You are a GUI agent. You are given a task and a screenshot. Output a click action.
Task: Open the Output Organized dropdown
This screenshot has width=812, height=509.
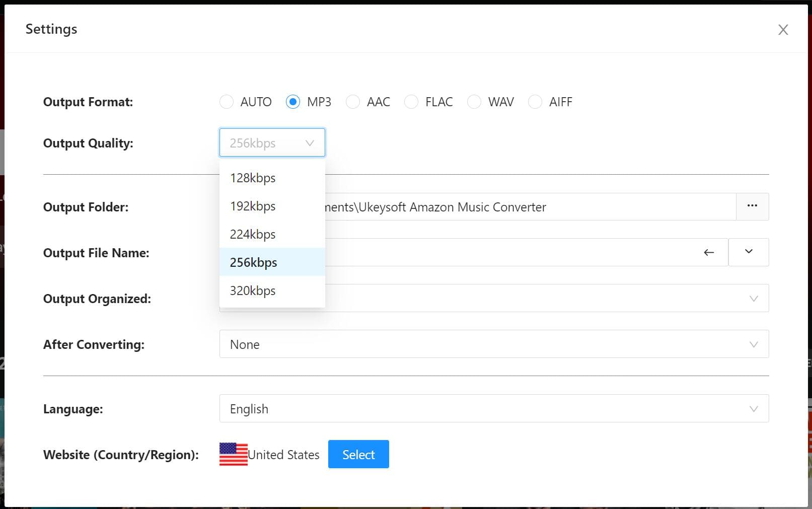tap(754, 298)
